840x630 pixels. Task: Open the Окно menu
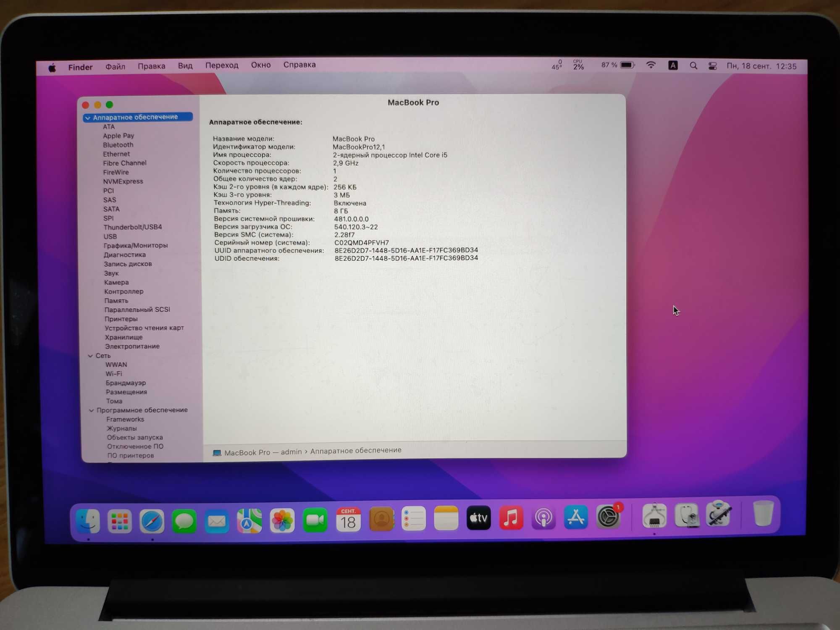point(261,65)
